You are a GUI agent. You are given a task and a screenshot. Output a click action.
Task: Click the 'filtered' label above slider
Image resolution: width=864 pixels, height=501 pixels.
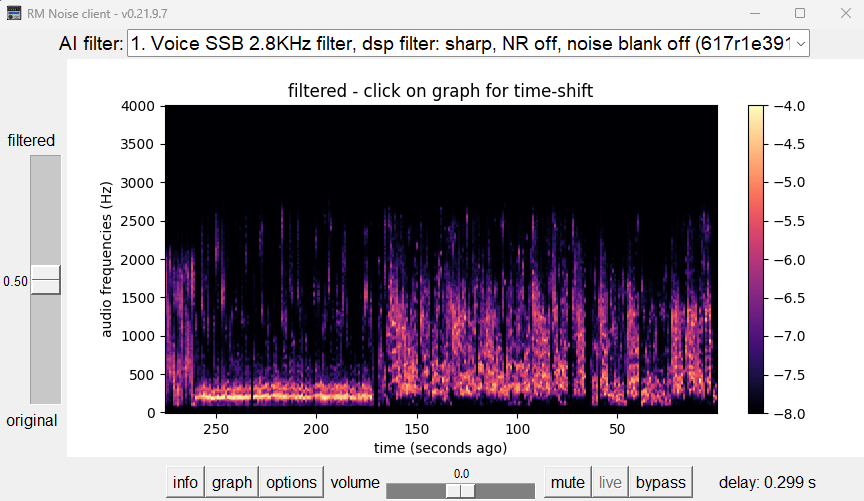coord(31,141)
